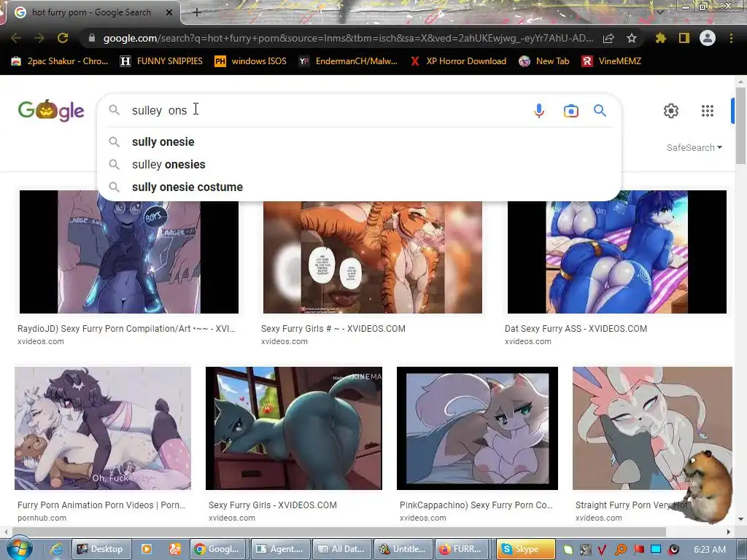Click the vertical scrollbar thumb
Image resolution: width=747 pixels, height=560 pixels.
[741, 125]
